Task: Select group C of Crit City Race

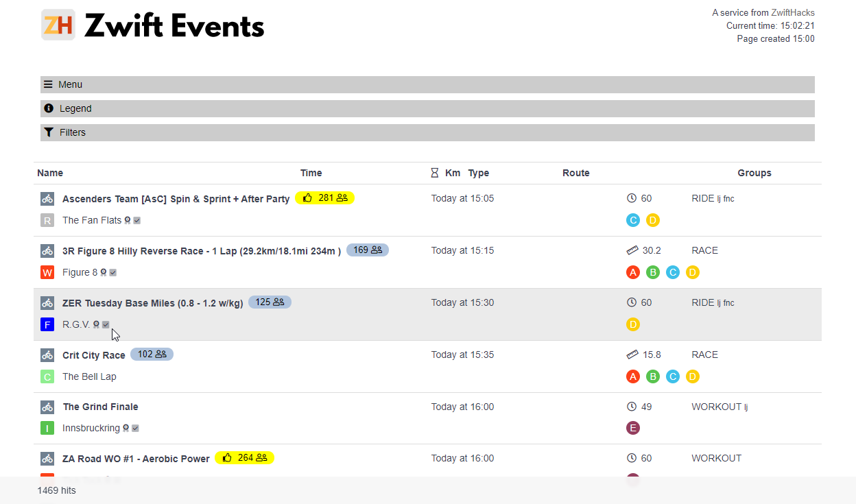Action: click(673, 376)
